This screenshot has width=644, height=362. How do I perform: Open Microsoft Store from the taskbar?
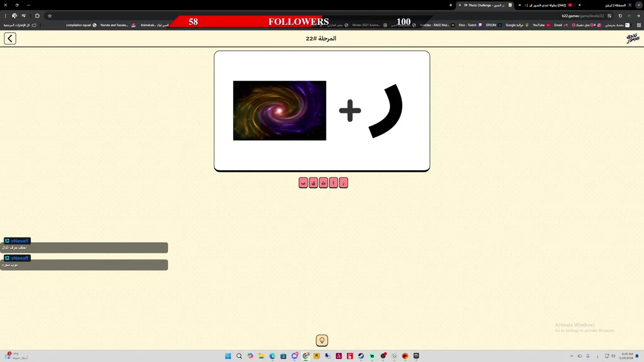(283, 356)
